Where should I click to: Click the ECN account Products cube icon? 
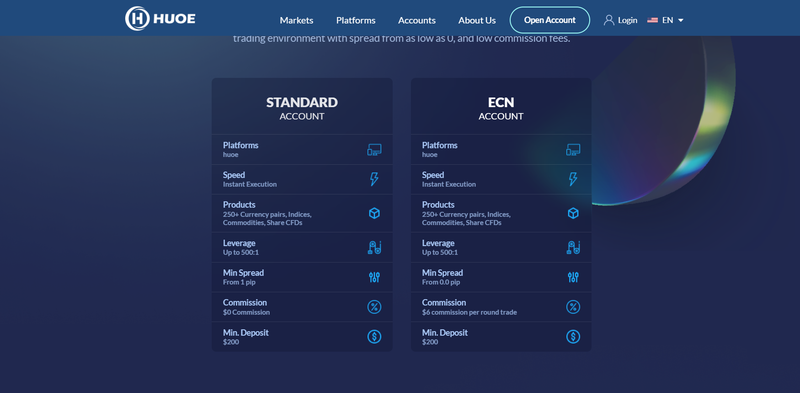[x=573, y=213]
